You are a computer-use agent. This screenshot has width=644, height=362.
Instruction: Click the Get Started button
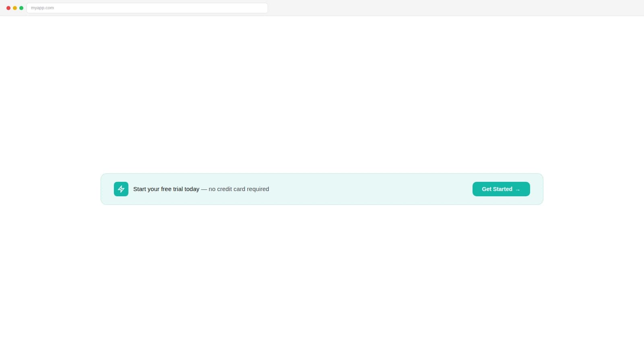coord(501,189)
